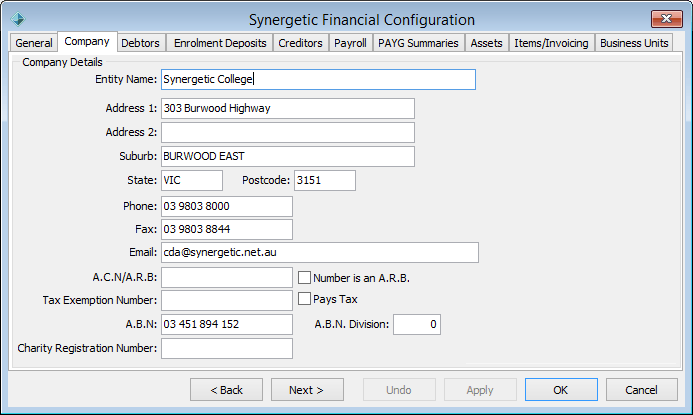Switch to the Payroll tab
The width and height of the screenshot is (693, 415).
tap(350, 43)
